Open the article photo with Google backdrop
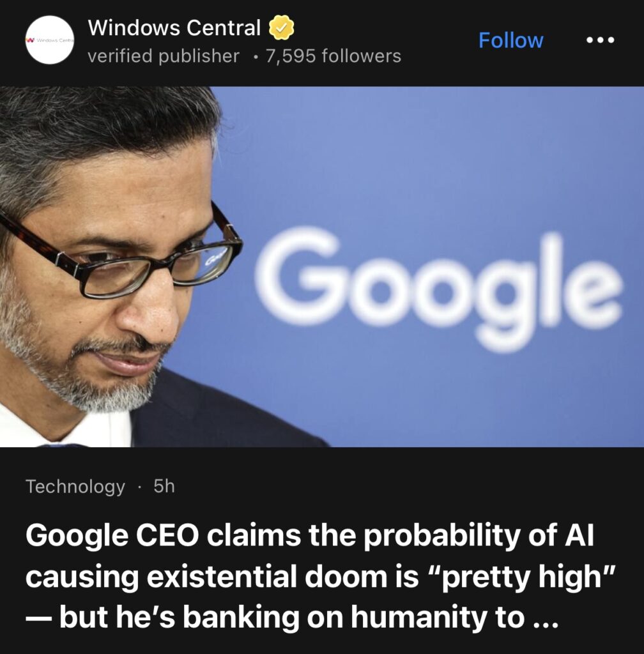This screenshot has height=654, width=644. (322, 266)
